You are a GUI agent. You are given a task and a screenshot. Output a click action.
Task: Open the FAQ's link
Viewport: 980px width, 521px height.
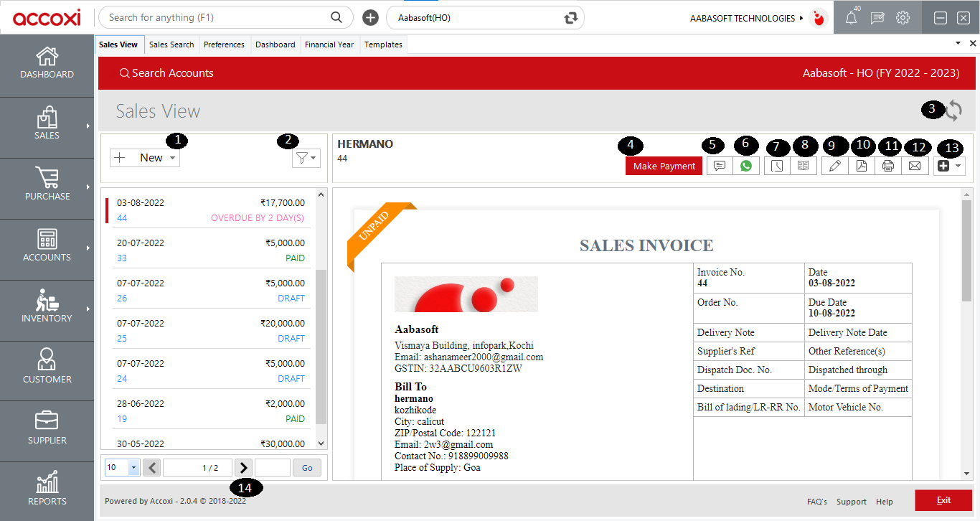[817, 502]
